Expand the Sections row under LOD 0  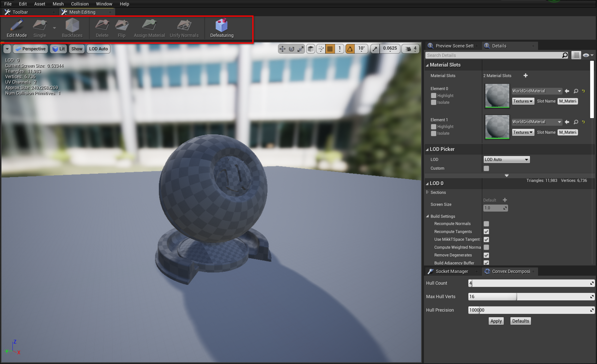point(428,192)
